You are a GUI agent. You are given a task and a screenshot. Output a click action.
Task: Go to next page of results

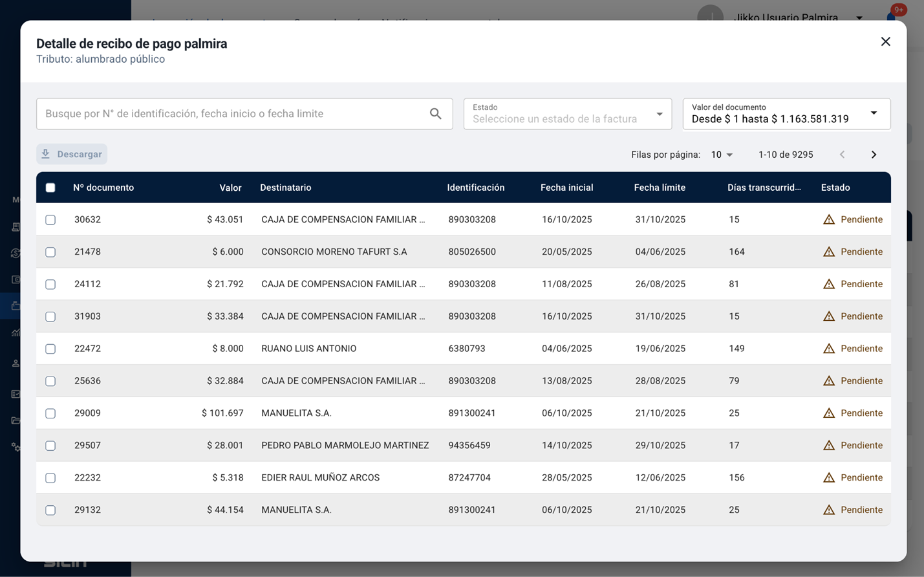click(x=874, y=155)
